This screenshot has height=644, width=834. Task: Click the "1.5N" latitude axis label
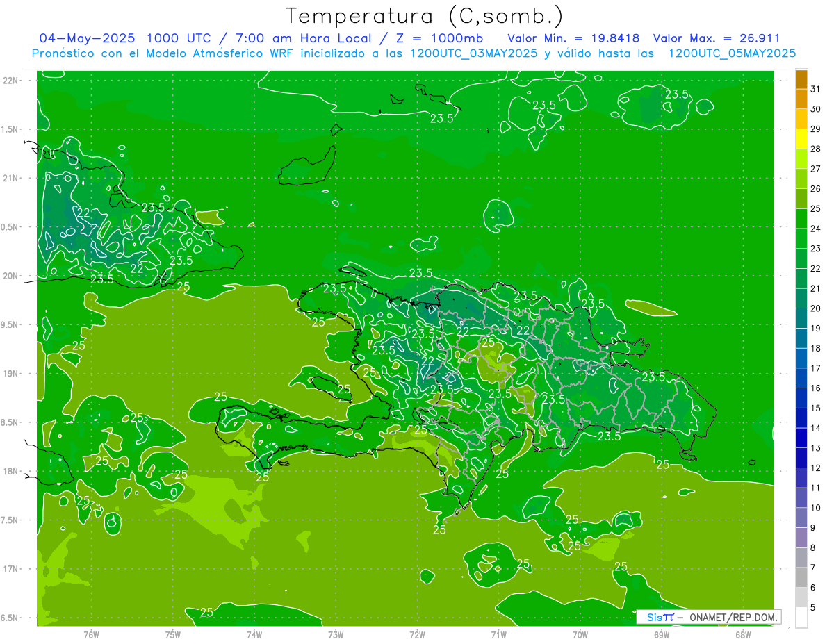tap(10, 129)
